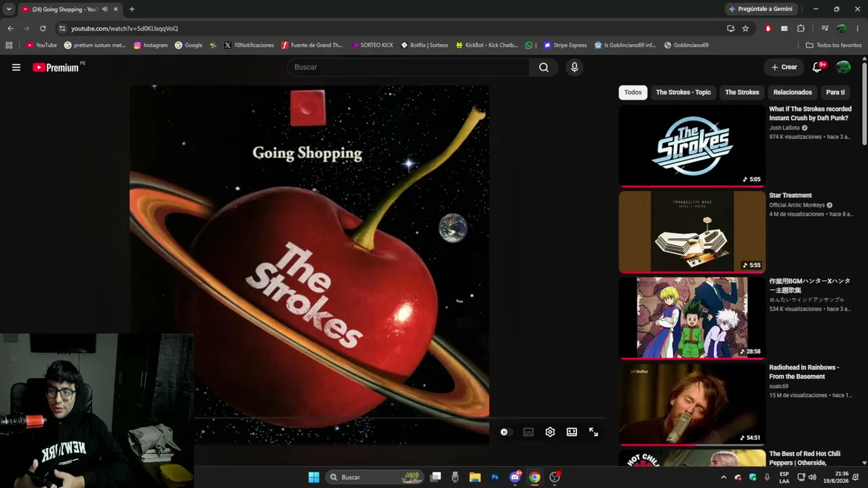Visit the Josh LaSota channel
The width and height of the screenshot is (868, 488).
[x=785, y=127]
